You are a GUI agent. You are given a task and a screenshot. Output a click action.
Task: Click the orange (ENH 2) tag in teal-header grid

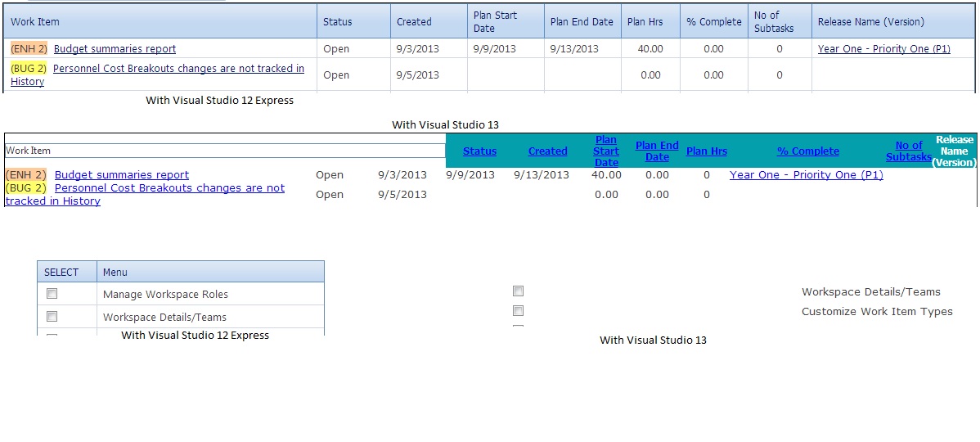[25, 175]
